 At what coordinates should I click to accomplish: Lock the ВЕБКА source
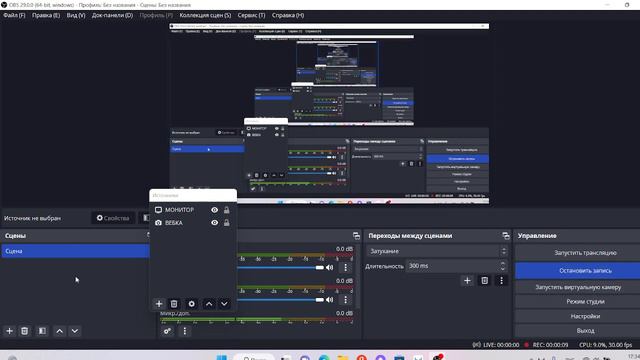point(227,223)
